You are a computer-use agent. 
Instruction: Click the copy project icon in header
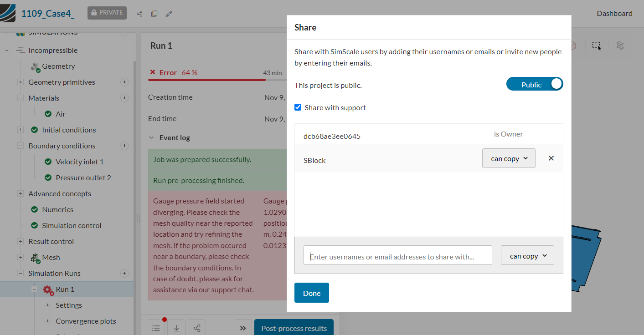point(154,14)
